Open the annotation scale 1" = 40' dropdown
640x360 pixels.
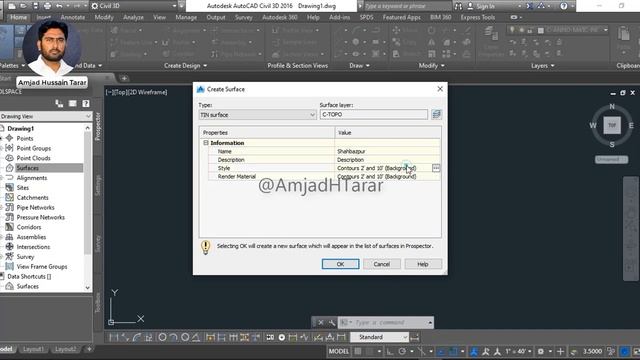click(518, 351)
